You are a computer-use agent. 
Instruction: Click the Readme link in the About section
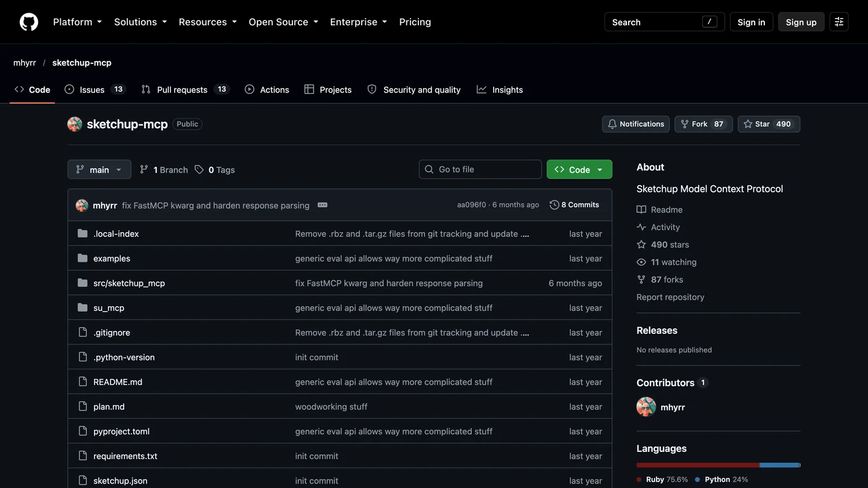pos(659,210)
